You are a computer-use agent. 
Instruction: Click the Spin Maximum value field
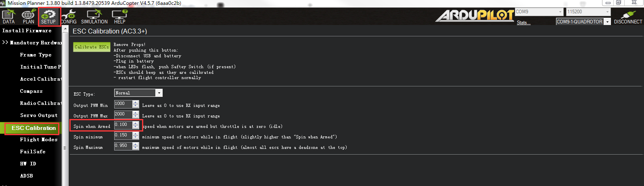coord(123,146)
